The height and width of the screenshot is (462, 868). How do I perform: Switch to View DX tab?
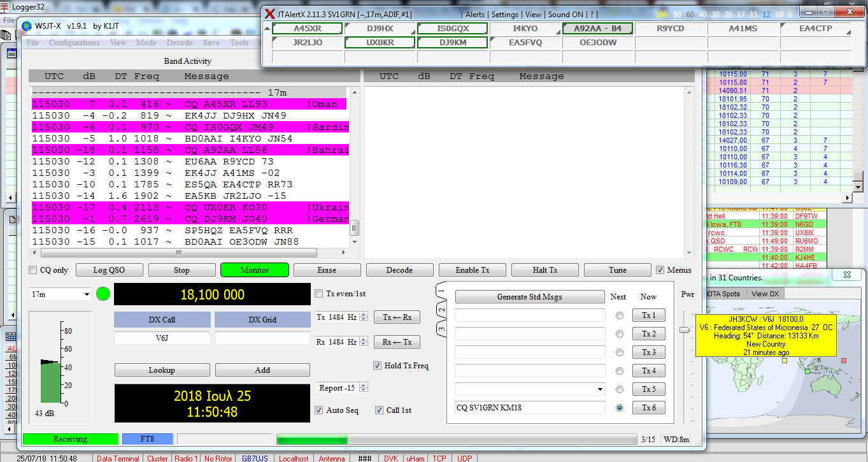(x=765, y=294)
